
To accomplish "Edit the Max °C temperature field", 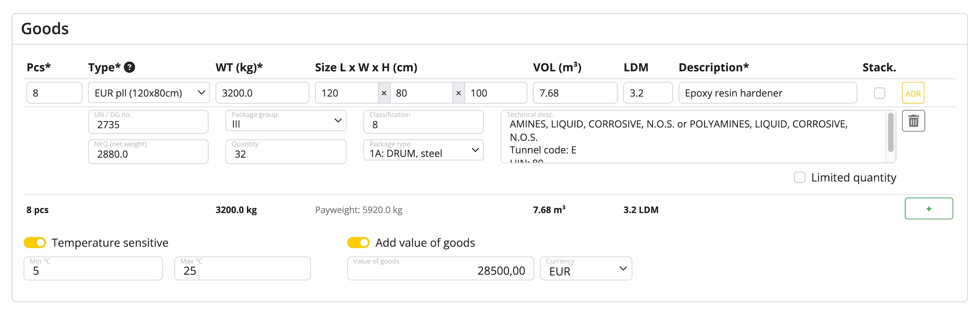I will click(x=242, y=269).
